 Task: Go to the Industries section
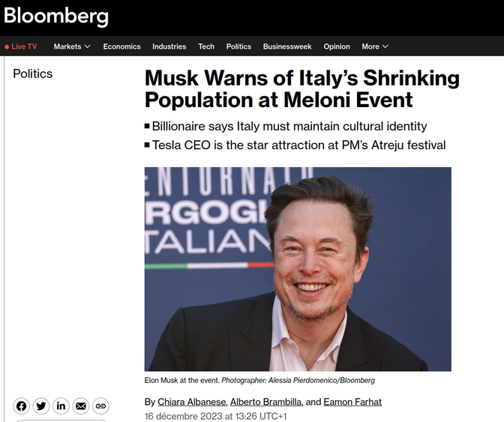pos(169,46)
